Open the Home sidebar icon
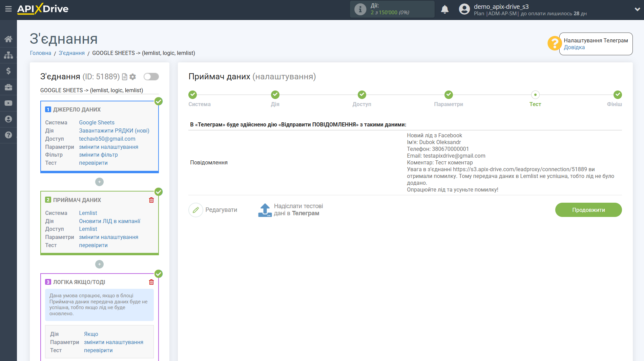The width and height of the screenshot is (644, 361). click(8, 39)
